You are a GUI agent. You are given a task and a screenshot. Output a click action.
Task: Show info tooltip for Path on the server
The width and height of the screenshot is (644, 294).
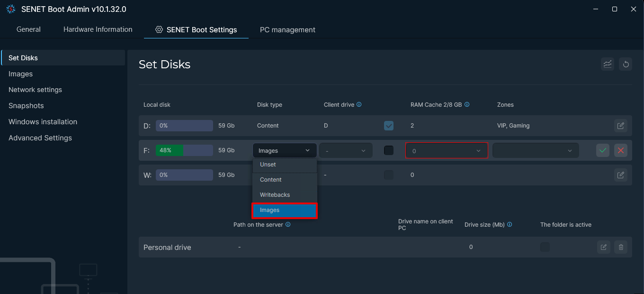(288, 224)
